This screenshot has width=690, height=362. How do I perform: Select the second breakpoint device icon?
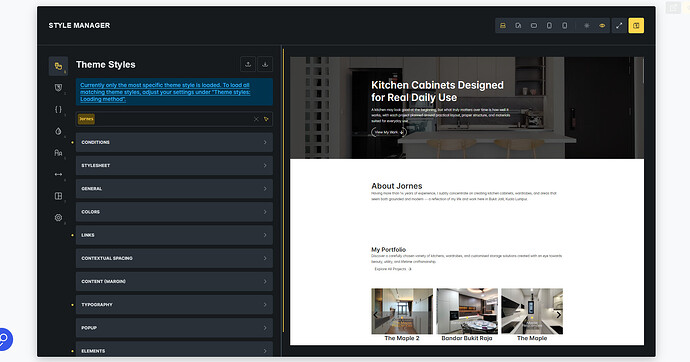[x=518, y=26]
